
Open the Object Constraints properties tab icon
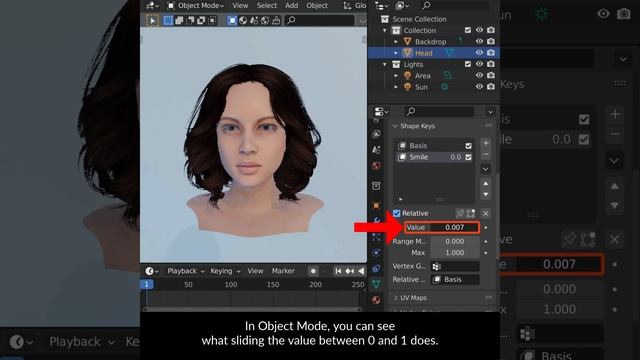tap(376, 269)
